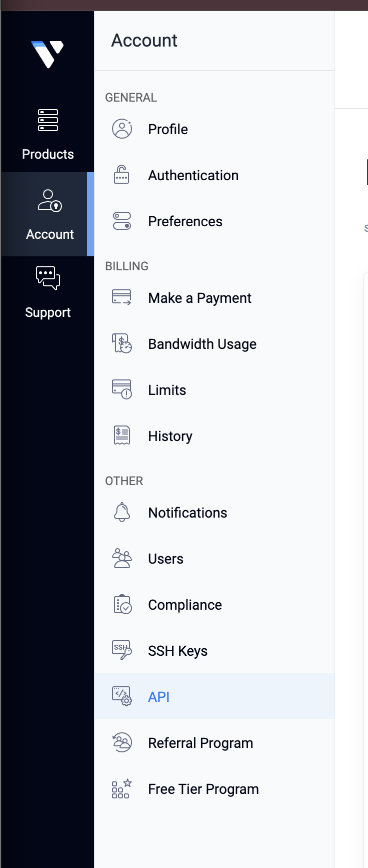This screenshot has width=368, height=868.
Task: Open the Limits page
Action: [x=167, y=390]
